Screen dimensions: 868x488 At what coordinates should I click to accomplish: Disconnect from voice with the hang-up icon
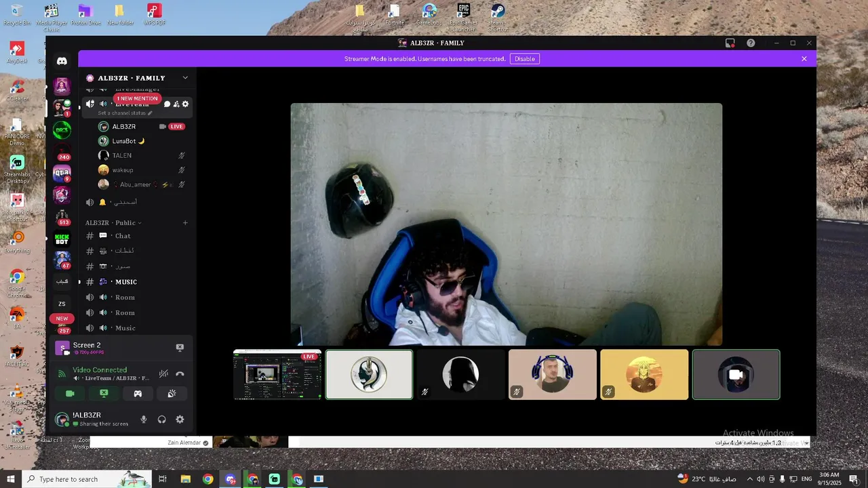click(x=180, y=373)
